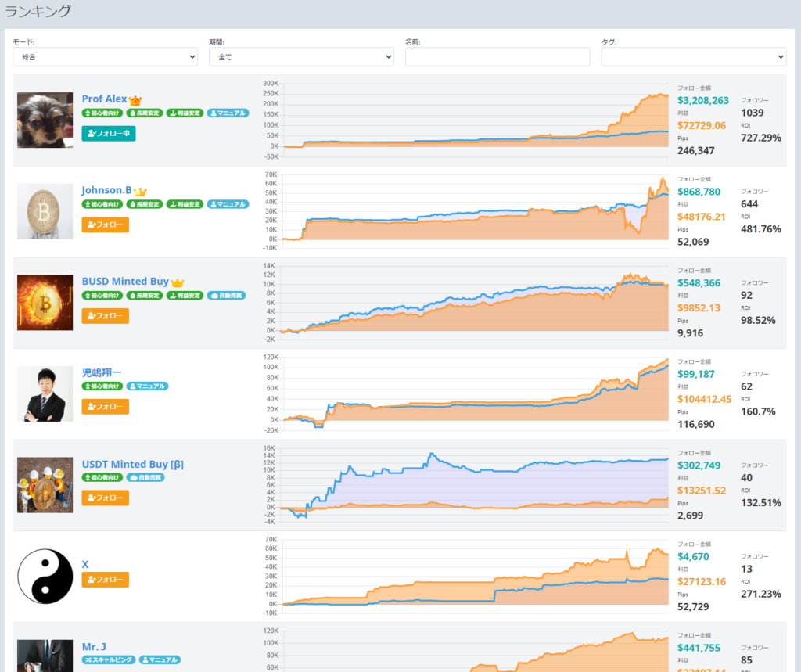Select 初心者向け tag on Johnson.B
This screenshot has width=801, height=672.
point(102,204)
